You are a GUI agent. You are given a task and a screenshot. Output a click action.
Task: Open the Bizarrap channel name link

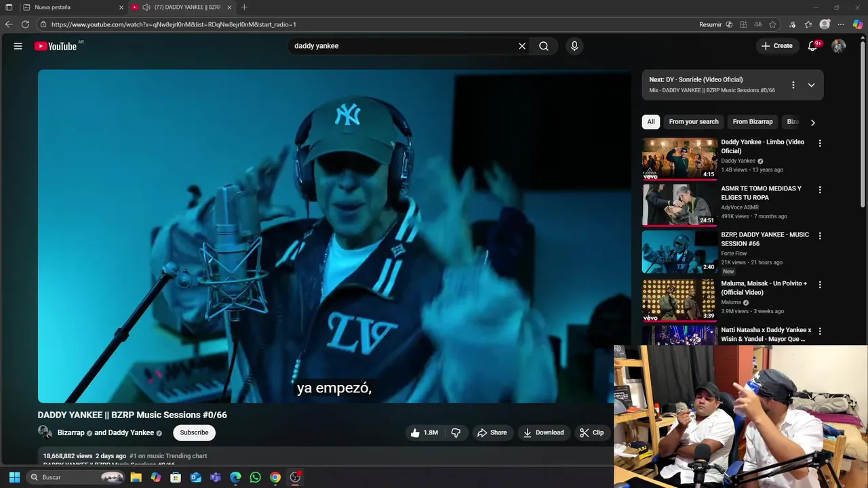(x=71, y=432)
